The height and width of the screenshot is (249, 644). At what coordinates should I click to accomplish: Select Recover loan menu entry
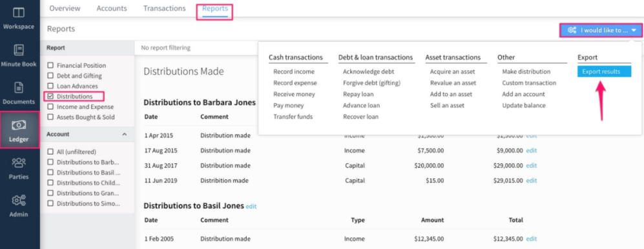click(360, 117)
